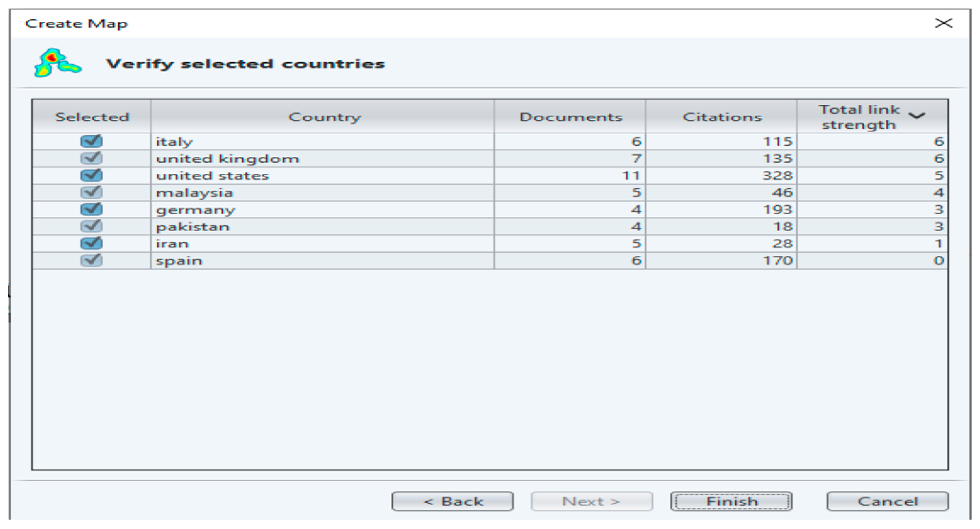Click the Cancel button
Image resolution: width=980 pixels, height=529 pixels.
[887, 501]
